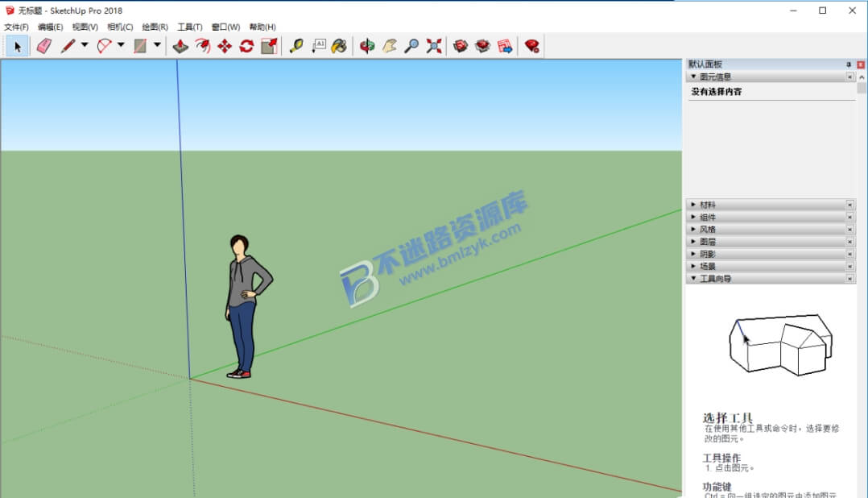
Task: Open the 编辑(E) menu
Action: [x=51, y=27]
